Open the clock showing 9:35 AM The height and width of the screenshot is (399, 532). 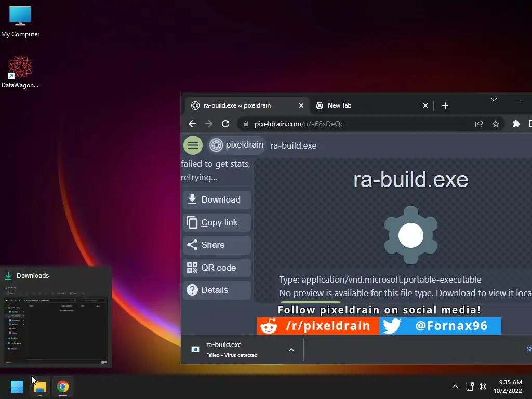coord(508,387)
